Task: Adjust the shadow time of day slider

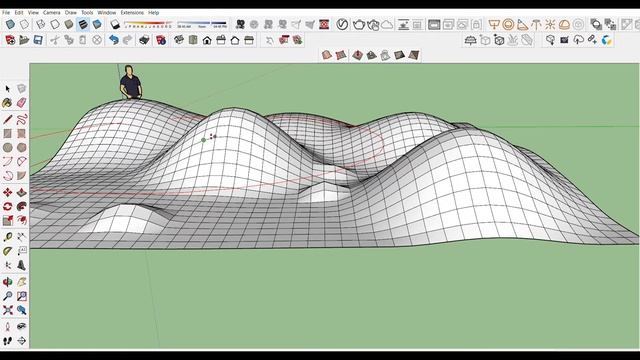Action: pos(202,24)
